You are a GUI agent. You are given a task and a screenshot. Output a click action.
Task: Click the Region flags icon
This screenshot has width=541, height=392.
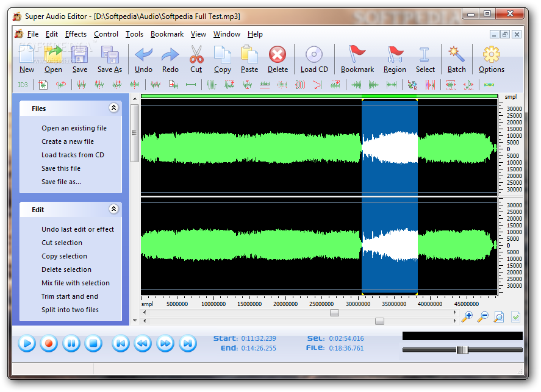395,54
